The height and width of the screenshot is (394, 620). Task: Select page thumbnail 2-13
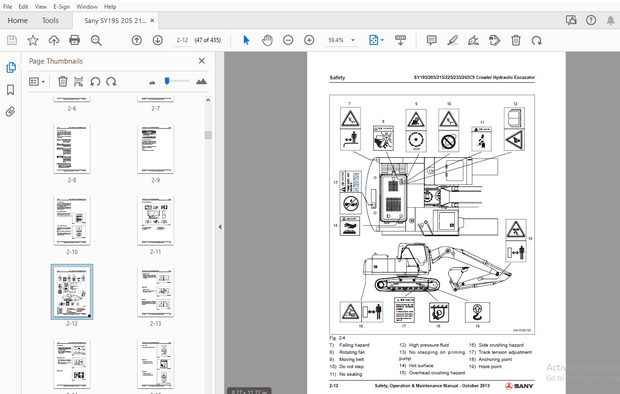coord(155,292)
